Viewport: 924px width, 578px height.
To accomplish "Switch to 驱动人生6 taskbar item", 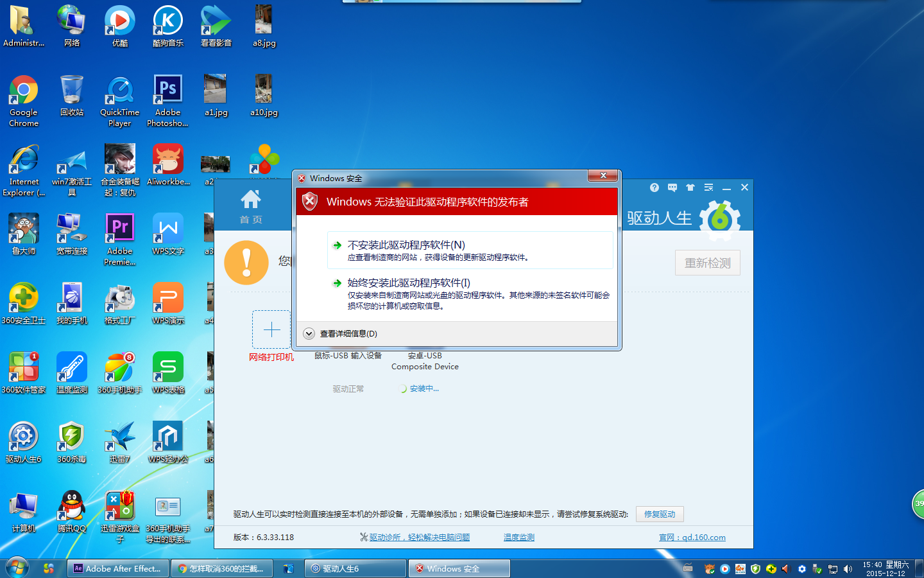I will (x=355, y=568).
